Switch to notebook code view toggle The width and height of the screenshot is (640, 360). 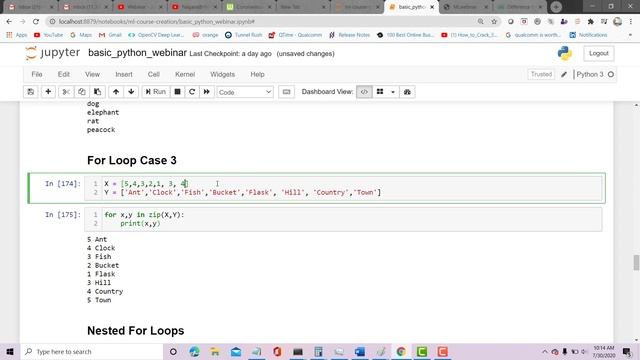click(364, 92)
